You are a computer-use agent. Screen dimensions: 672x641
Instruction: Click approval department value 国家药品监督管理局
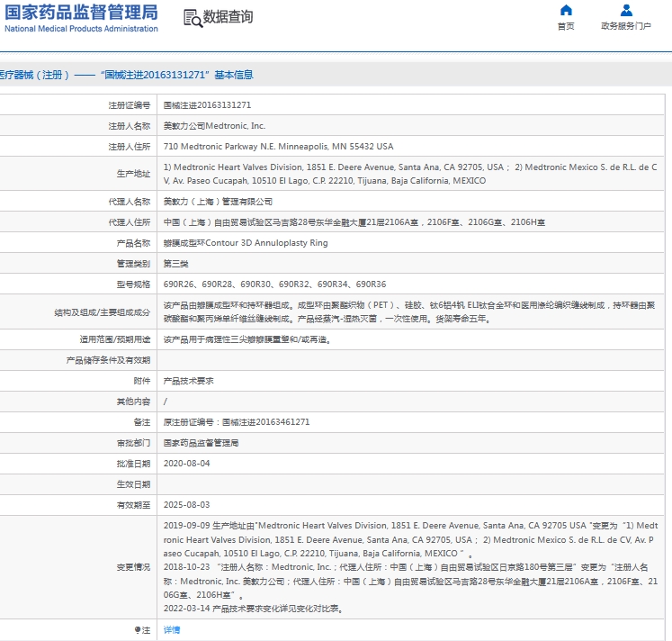tap(201, 443)
